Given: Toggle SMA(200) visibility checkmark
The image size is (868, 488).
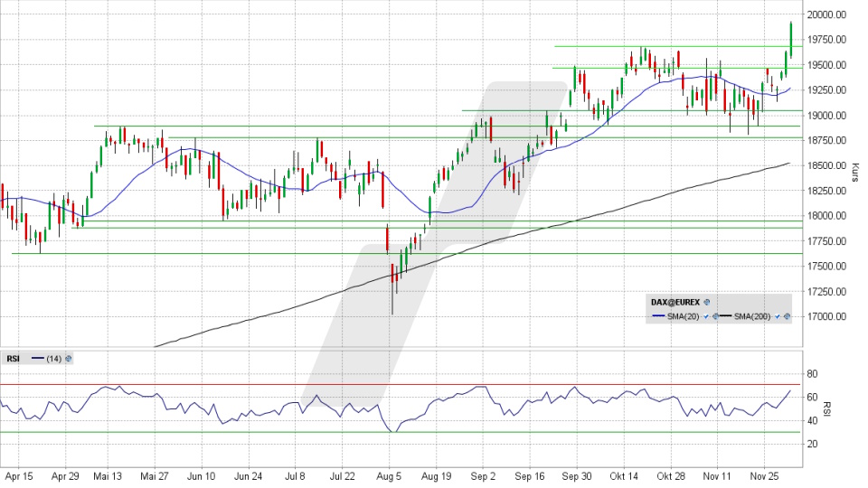Looking at the screenshot, I should (x=778, y=316).
